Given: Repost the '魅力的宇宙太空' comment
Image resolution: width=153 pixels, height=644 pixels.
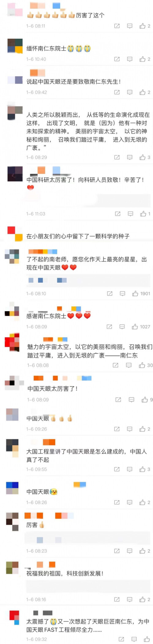Looking at the screenshot, I should 115,365.
